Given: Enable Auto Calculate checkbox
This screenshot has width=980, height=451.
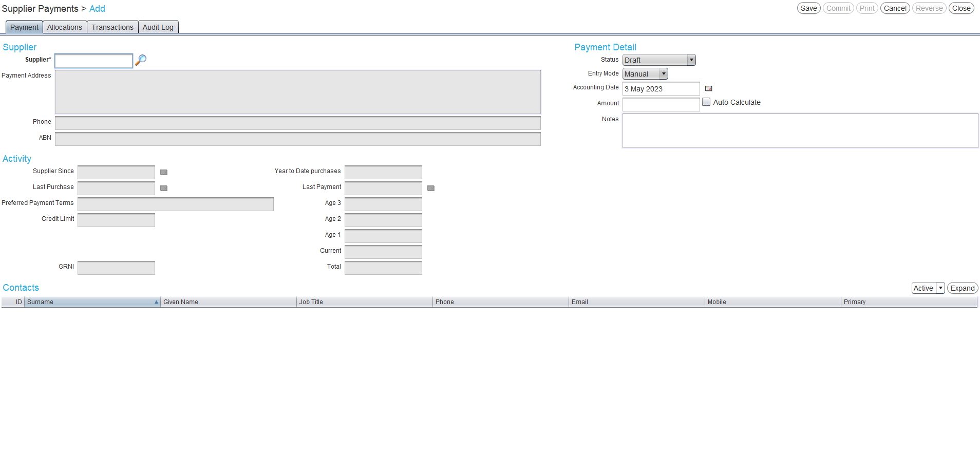Looking at the screenshot, I should (706, 102).
